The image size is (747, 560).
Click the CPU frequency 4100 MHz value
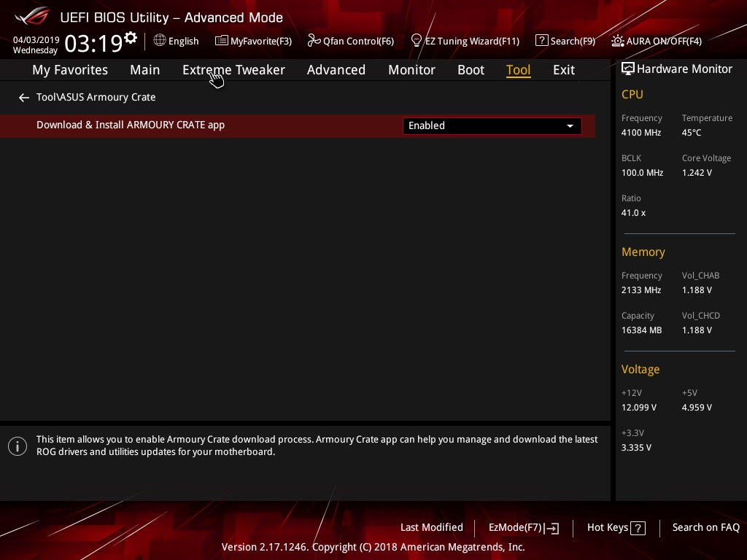pos(640,133)
